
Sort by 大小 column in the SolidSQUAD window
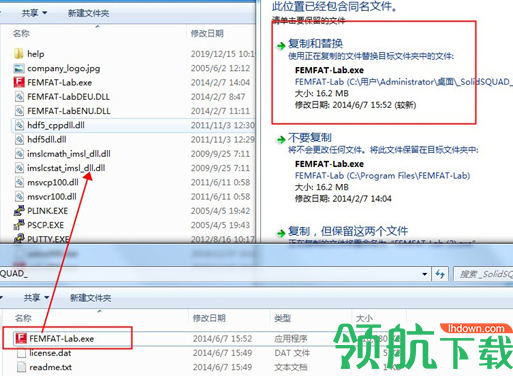pos(364,318)
